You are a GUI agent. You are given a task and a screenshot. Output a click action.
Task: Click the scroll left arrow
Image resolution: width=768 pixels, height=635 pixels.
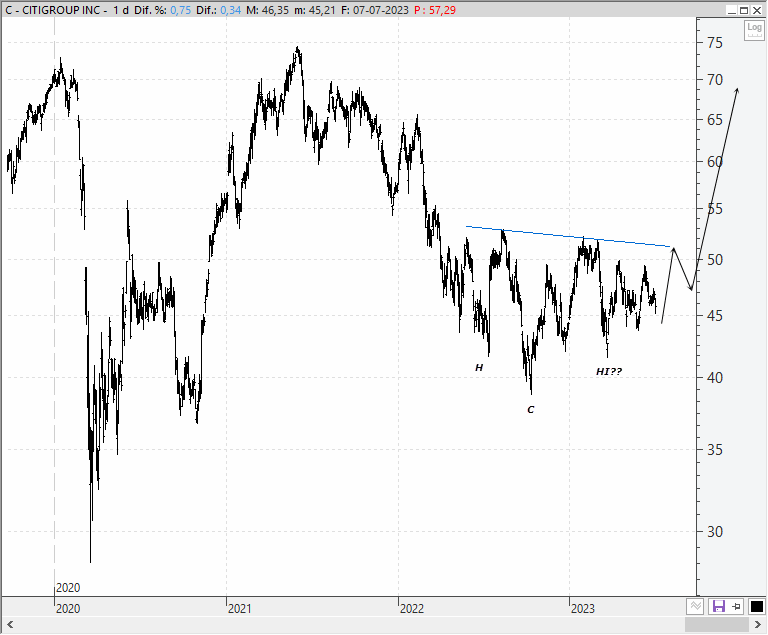[10, 625]
